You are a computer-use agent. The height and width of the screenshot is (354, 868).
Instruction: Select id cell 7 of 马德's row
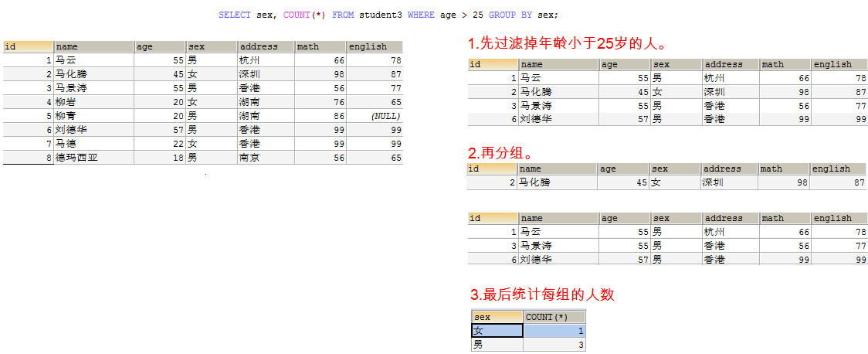point(29,144)
